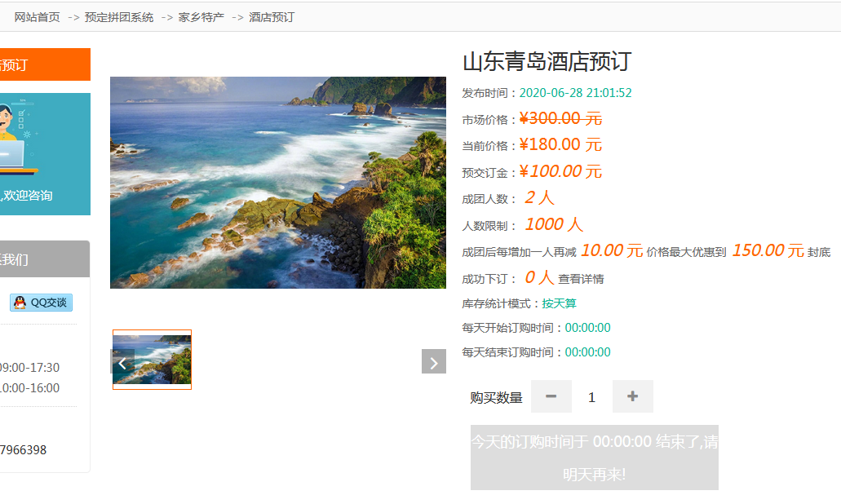This screenshot has height=504, width=841.
Task: Click the 山东青岛酒店预订 title
Action: click(547, 62)
